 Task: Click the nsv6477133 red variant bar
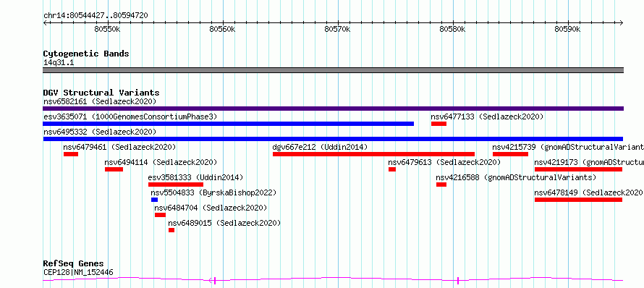[x=438, y=124]
